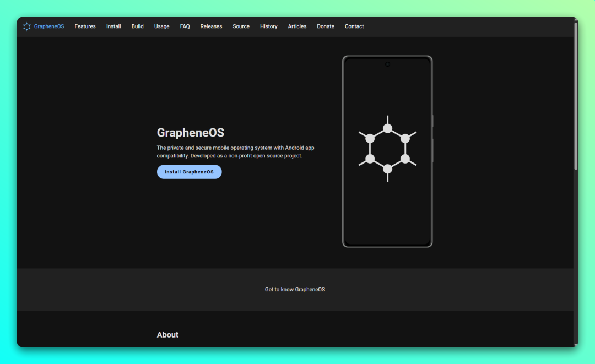The height and width of the screenshot is (364, 595).
Task: Click the GrapheneOS brand name in navbar
Action: [x=49, y=26]
